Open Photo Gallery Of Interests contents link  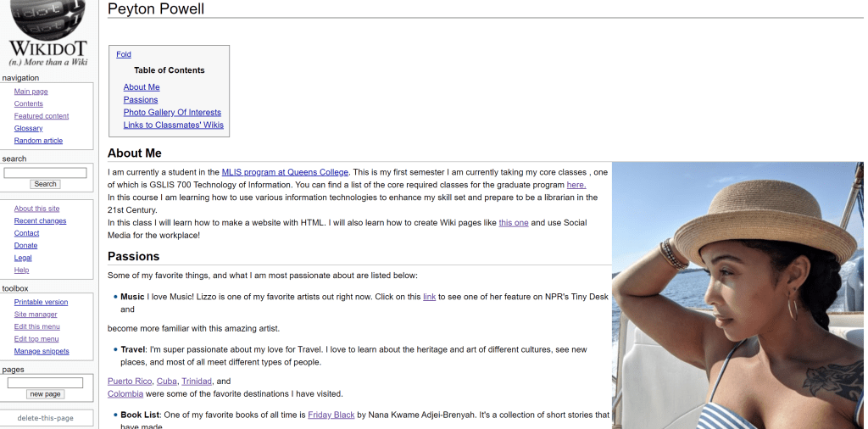pyautogui.click(x=172, y=112)
